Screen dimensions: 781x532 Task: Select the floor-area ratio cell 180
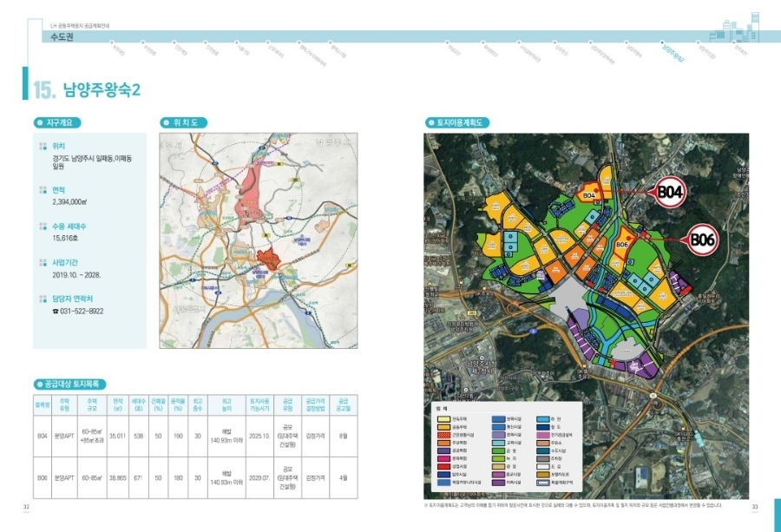click(x=178, y=478)
